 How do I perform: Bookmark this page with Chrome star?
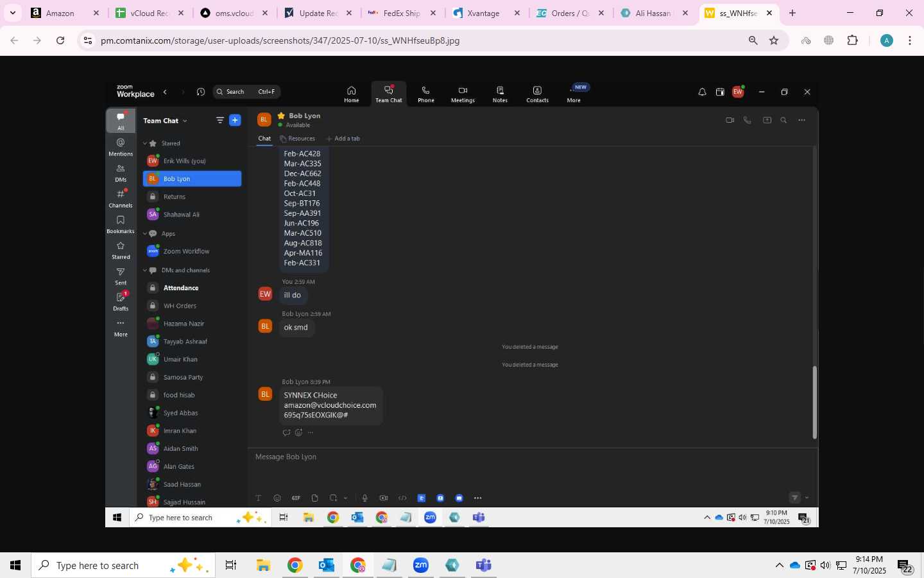click(774, 40)
